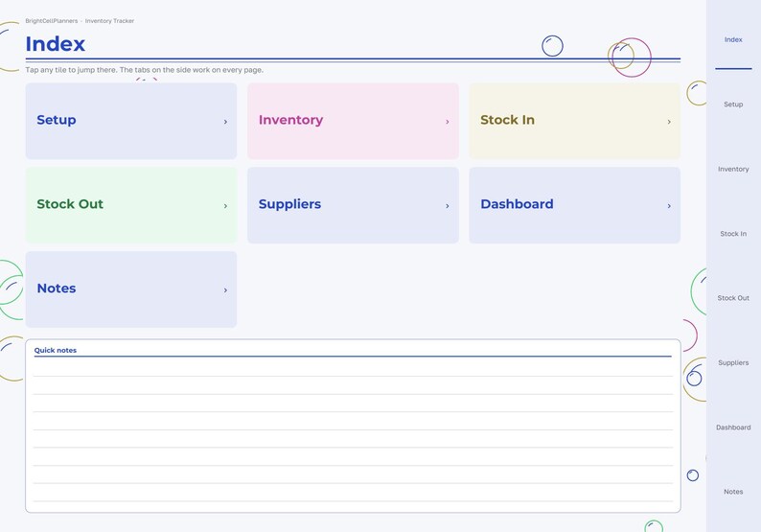Switch to the Setup side tab
Viewport: 761px width, 532px height.
point(733,104)
